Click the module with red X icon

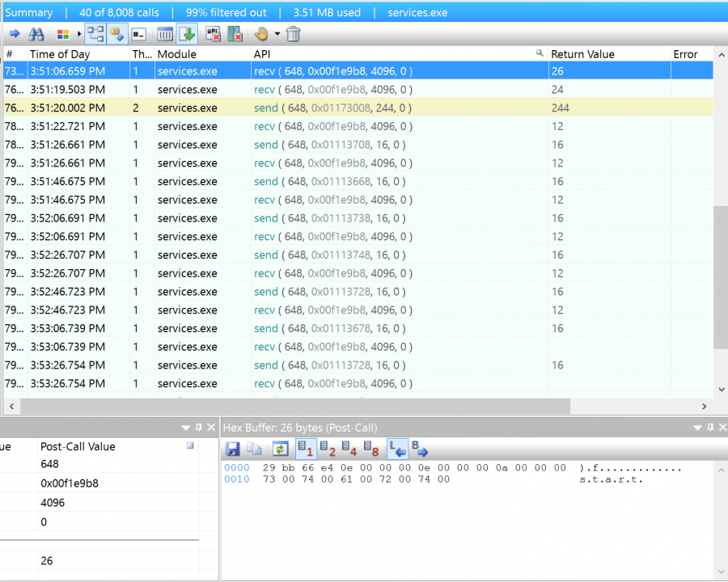[235, 34]
